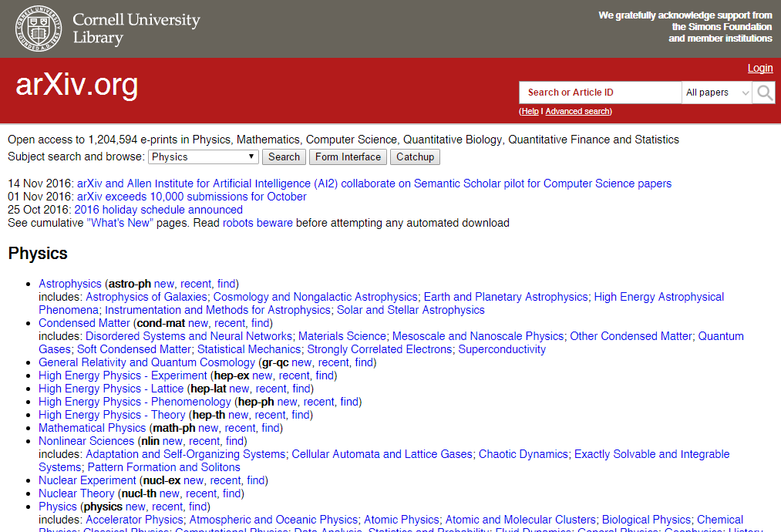Click recent for hep-ex
This screenshot has height=532, width=781.
[x=294, y=375]
